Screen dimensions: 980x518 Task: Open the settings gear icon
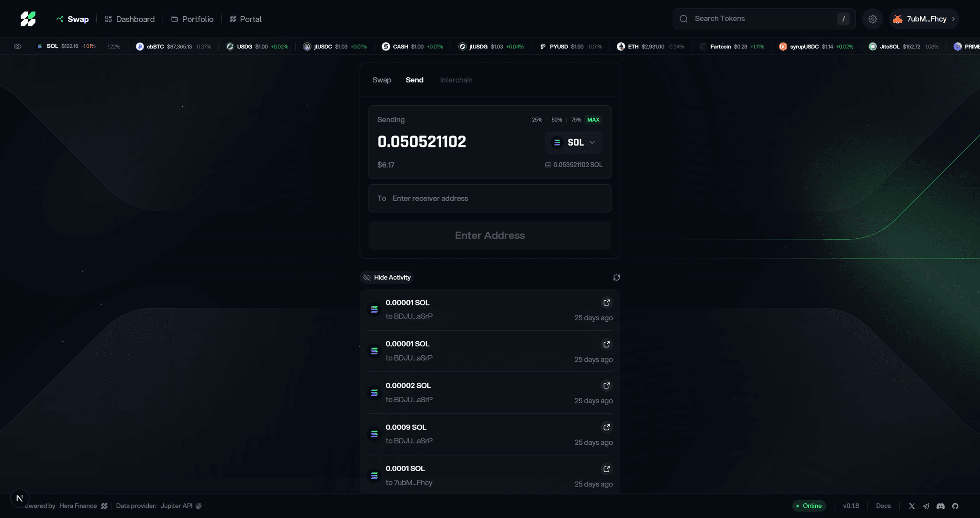click(872, 19)
